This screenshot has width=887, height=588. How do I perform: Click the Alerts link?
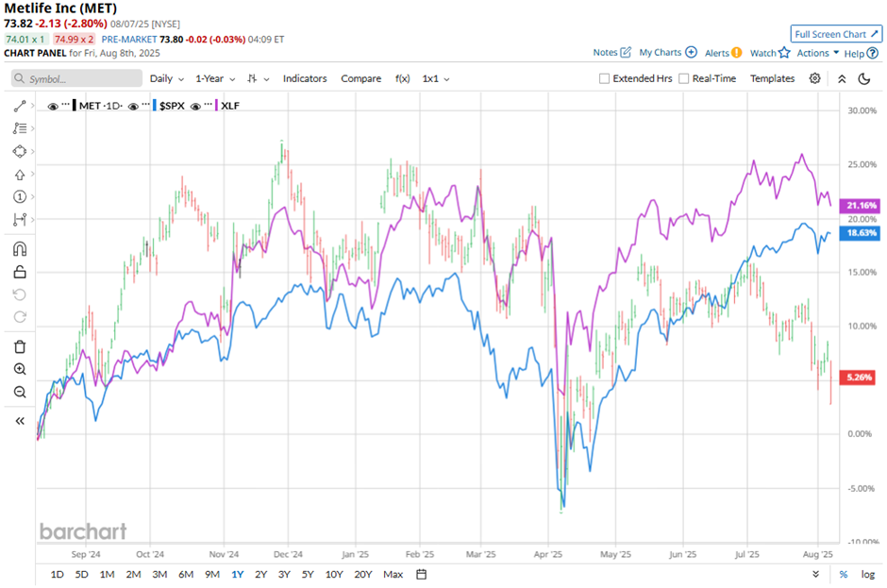coord(717,53)
